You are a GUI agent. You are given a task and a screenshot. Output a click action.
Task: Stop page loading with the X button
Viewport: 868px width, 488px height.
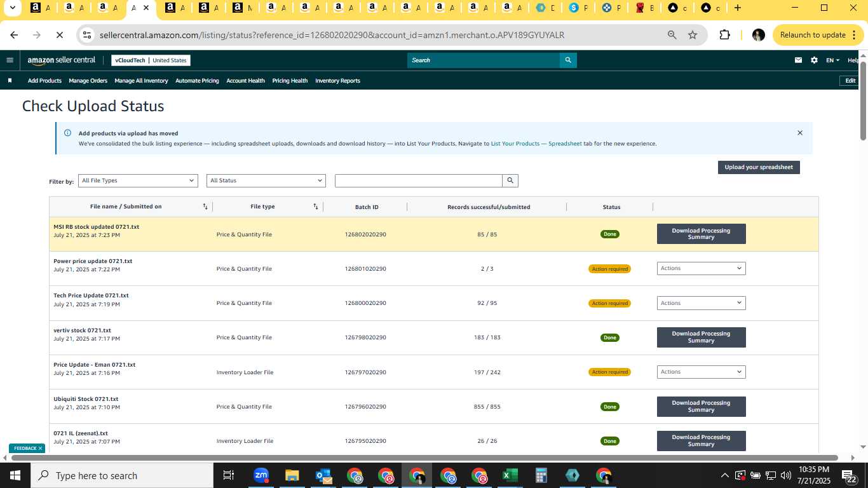(x=59, y=35)
